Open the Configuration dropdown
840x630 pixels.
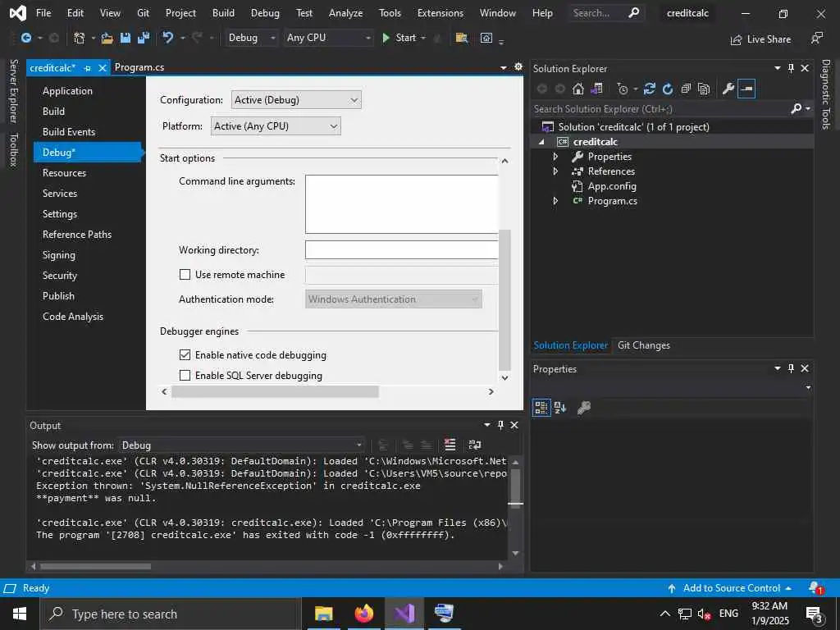(296, 99)
